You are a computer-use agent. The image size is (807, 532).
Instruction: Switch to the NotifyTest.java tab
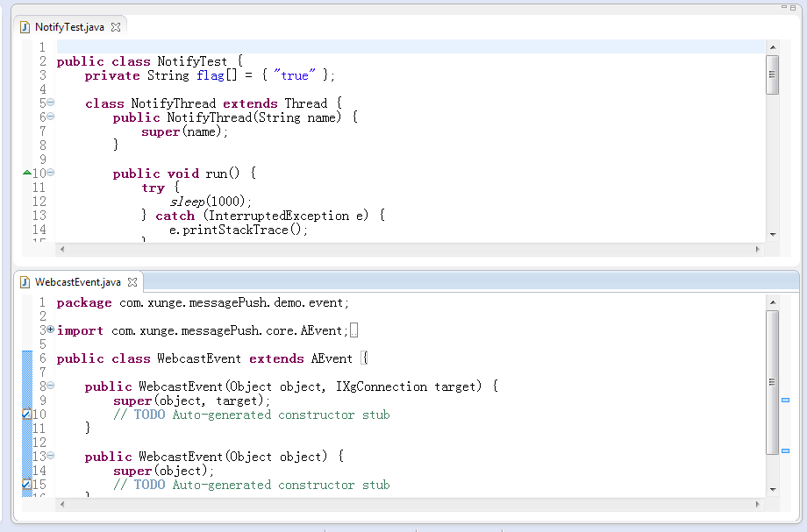(x=69, y=27)
